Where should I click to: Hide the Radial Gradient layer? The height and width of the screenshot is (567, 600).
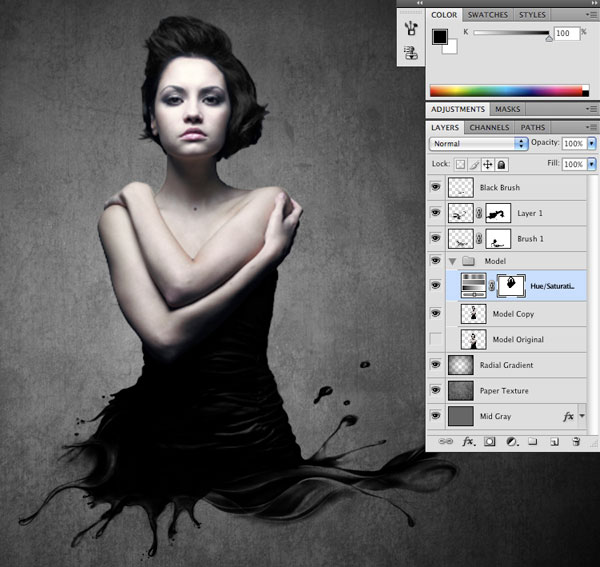coord(435,364)
